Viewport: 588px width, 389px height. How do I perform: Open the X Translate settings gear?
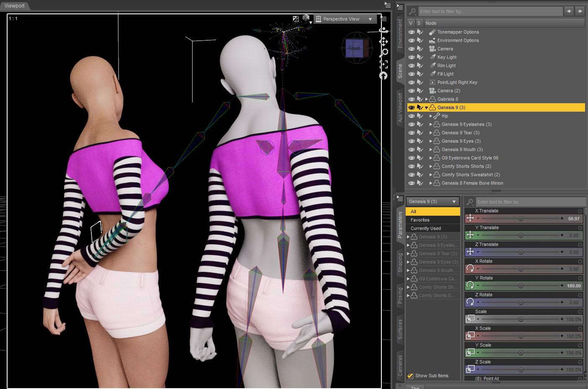580,211
